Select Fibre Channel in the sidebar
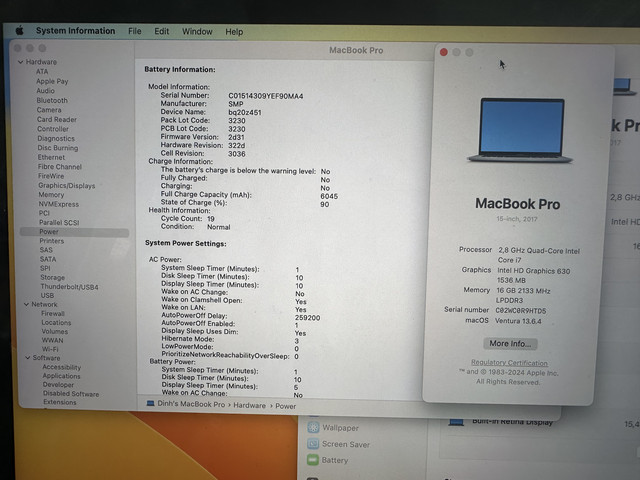Image resolution: width=640 pixels, height=480 pixels. 60,167
